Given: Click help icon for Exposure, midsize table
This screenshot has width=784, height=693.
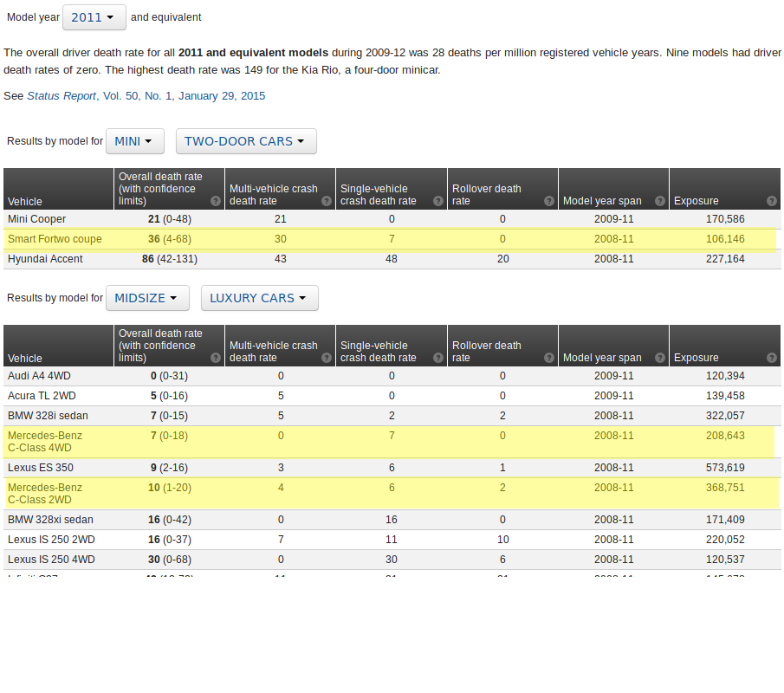Looking at the screenshot, I should click(x=772, y=358).
